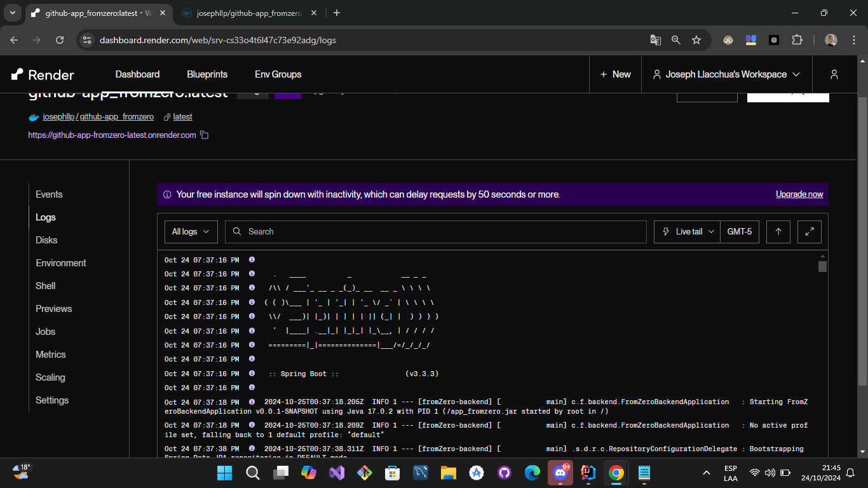Open Chrome tab search dropdown arrow
The image size is (868, 488).
tap(13, 13)
